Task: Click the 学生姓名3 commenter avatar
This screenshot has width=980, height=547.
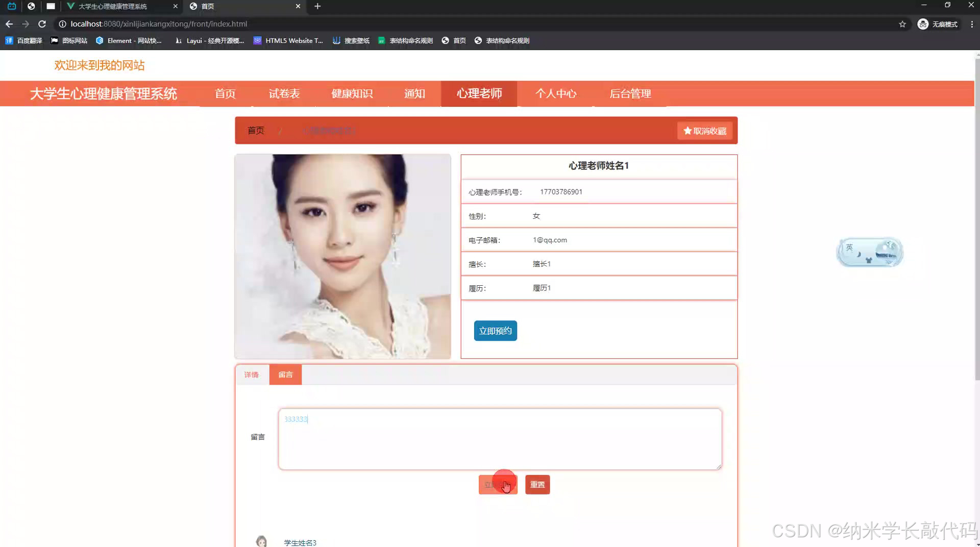Action: point(261,541)
